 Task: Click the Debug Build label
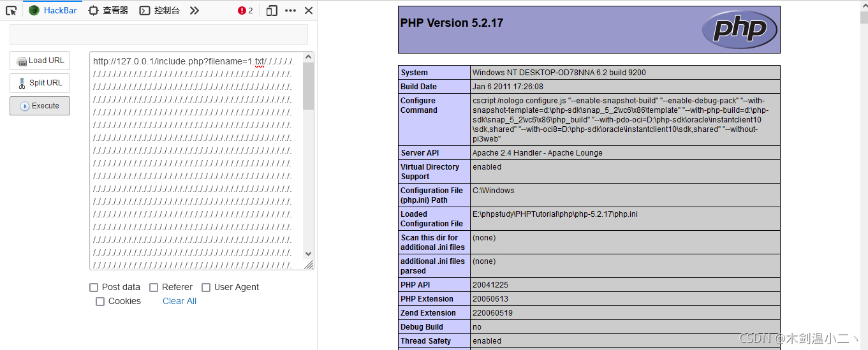pyautogui.click(x=422, y=327)
